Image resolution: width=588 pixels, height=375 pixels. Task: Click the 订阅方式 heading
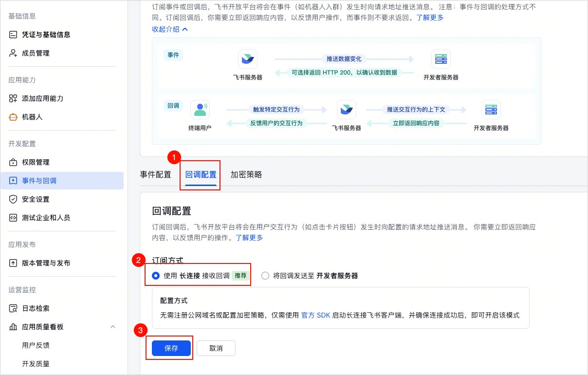click(x=167, y=261)
